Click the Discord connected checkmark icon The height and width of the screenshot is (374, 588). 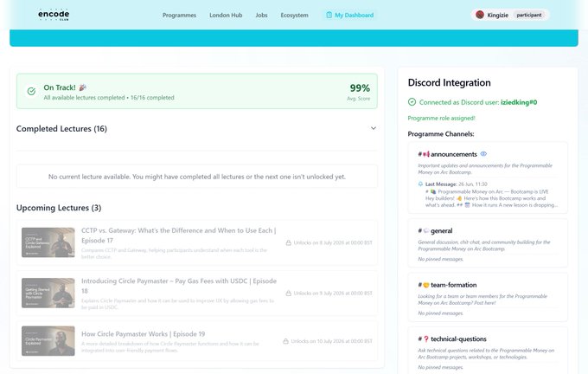tap(412, 102)
